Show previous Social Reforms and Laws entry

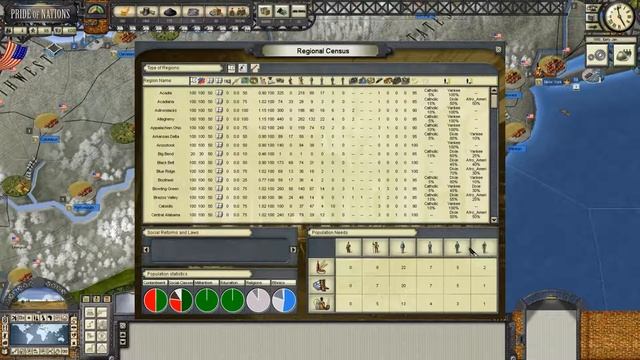[147, 249]
